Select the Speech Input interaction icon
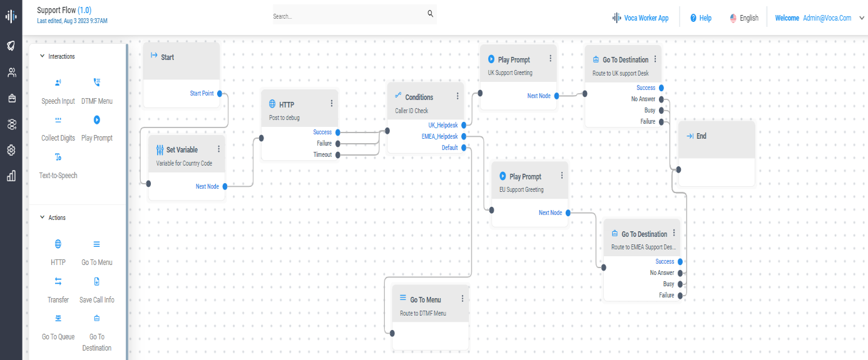The height and width of the screenshot is (360, 868). [58, 82]
